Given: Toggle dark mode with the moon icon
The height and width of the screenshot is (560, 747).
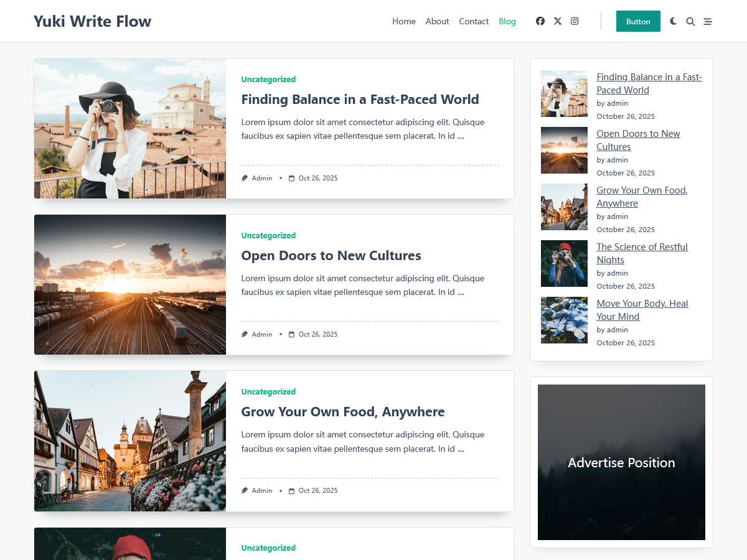Looking at the screenshot, I should coord(673,21).
